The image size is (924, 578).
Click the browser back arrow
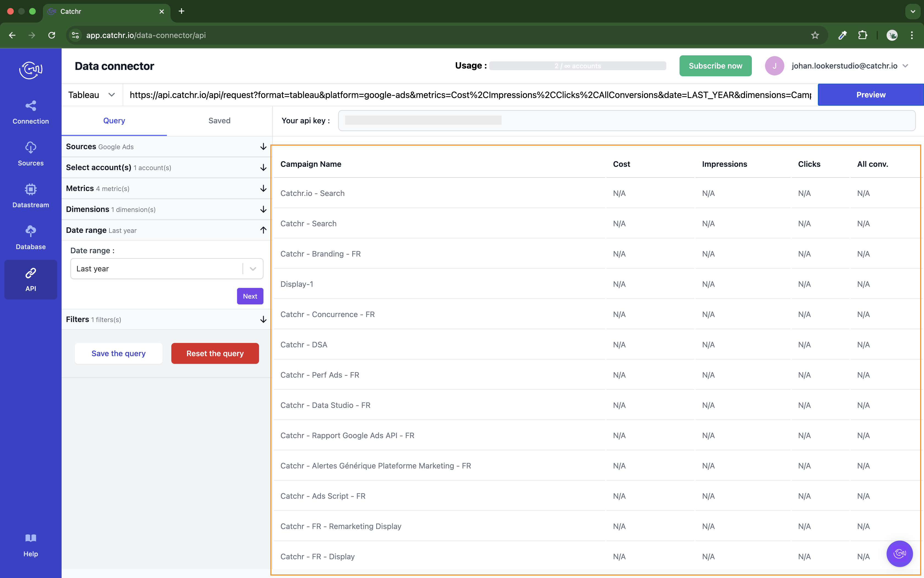pyautogui.click(x=12, y=35)
